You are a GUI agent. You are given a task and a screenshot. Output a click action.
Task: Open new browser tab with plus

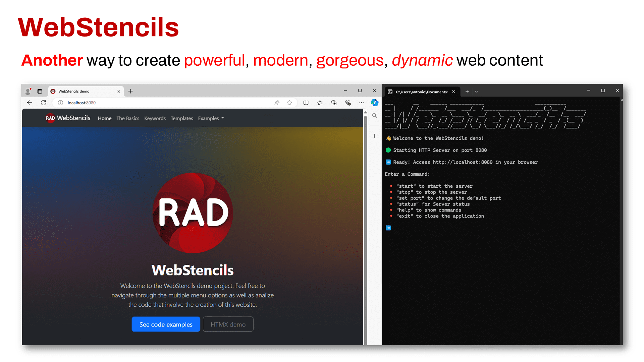point(130,91)
